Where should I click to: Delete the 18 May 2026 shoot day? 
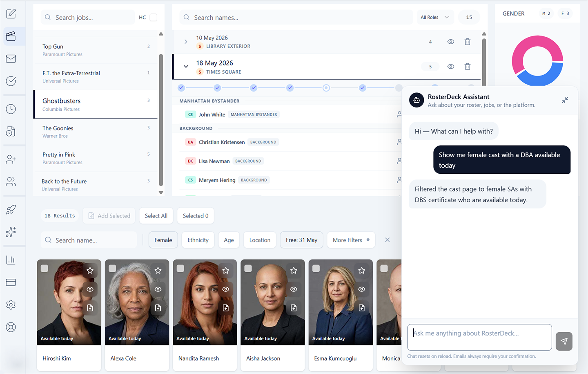[468, 67]
